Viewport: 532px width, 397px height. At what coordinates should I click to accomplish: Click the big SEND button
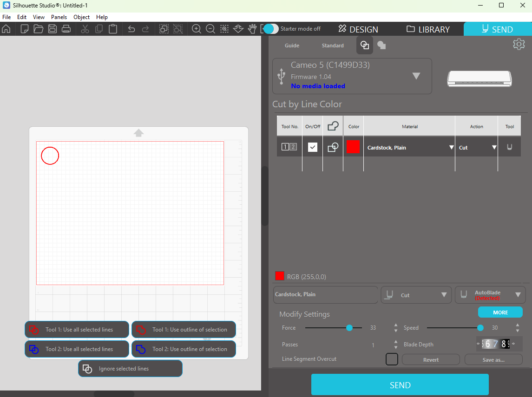[400, 385]
